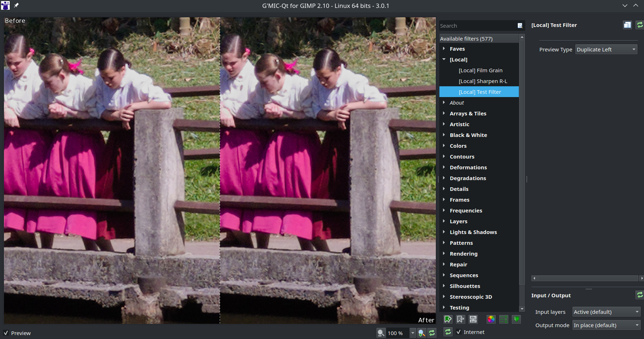This screenshot has height=339, width=644.
Task: Click the filter list scrollbar down arrow
Action: tap(522, 309)
